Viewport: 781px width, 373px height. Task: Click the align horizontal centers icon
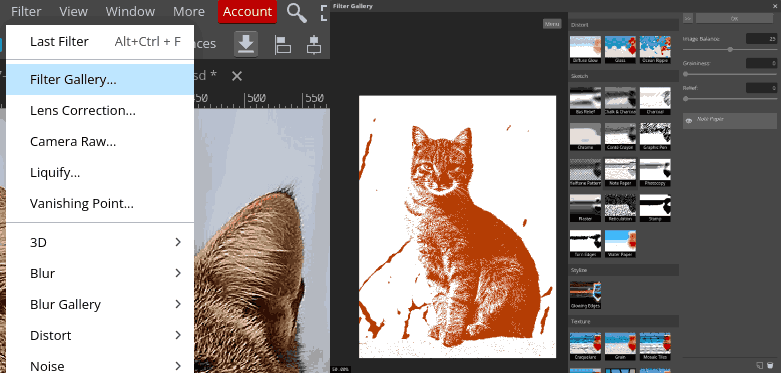pos(314,44)
